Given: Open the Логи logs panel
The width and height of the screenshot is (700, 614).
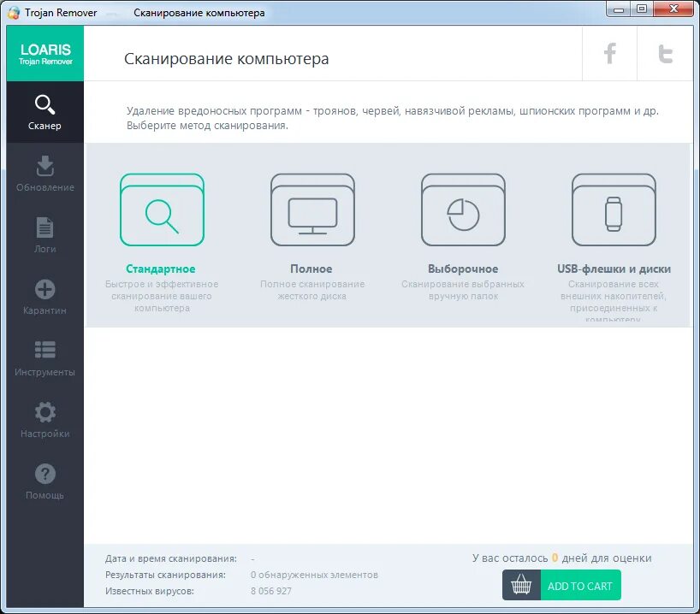Looking at the screenshot, I should pyautogui.click(x=44, y=232).
